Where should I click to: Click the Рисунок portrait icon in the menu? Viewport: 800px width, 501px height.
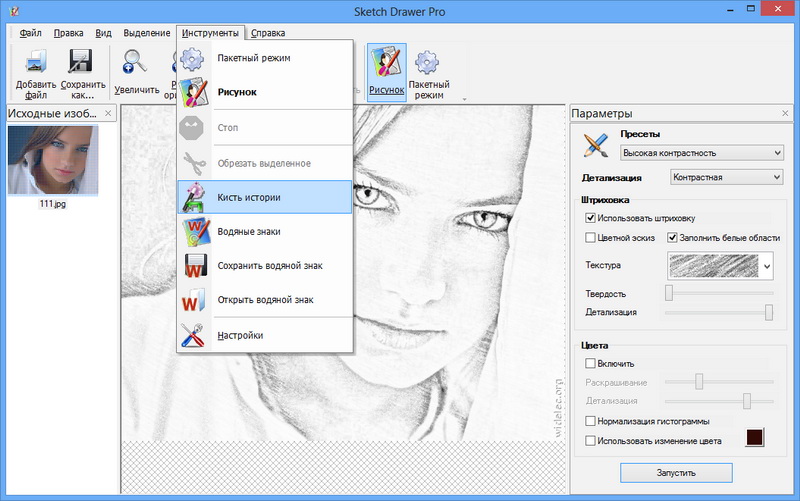click(194, 92)
